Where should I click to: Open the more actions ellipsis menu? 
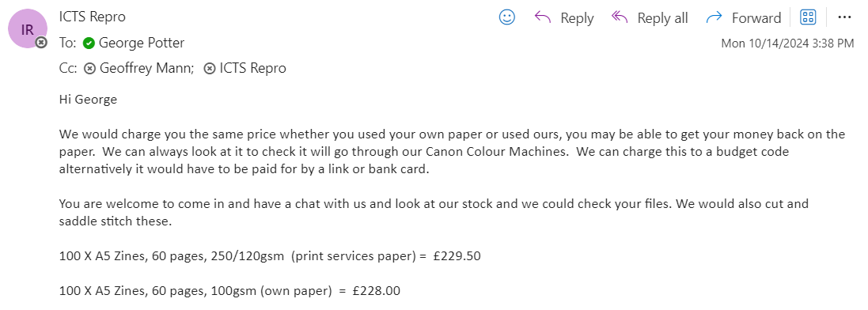pos(844,17)
